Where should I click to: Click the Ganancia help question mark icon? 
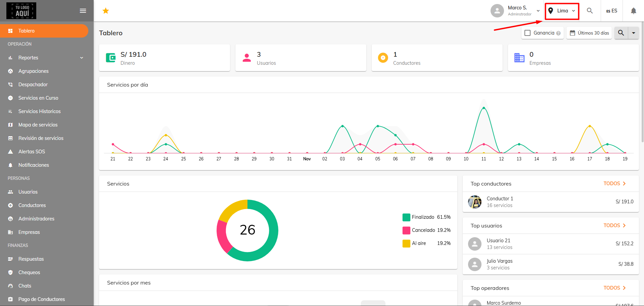[x=558, y=33]
